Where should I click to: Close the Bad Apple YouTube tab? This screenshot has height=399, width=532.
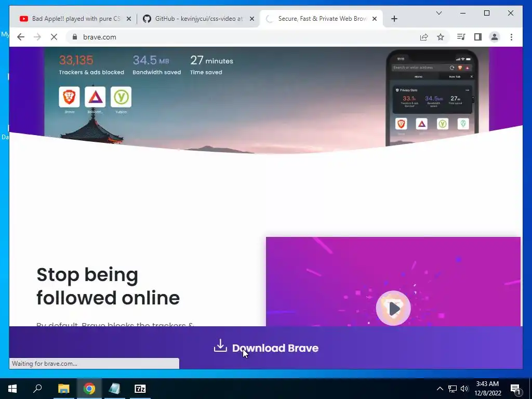pyautogui.click(x=129, y=19)
